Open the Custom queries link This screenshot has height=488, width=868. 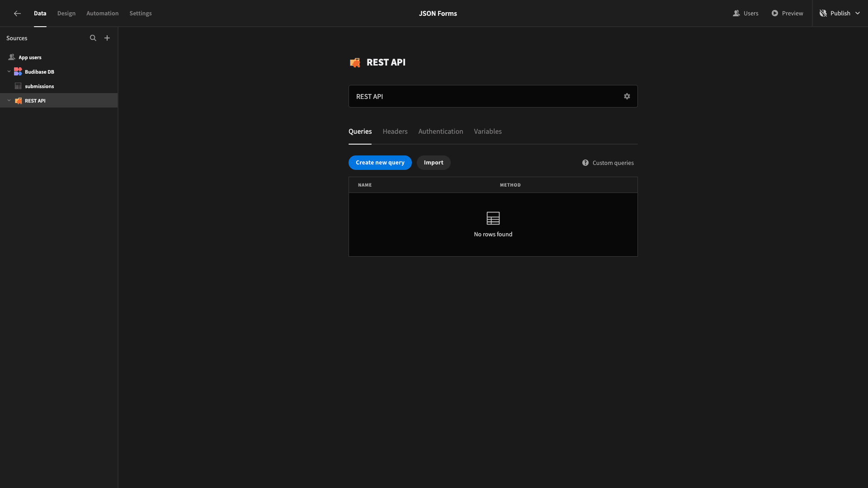(613, 163)
